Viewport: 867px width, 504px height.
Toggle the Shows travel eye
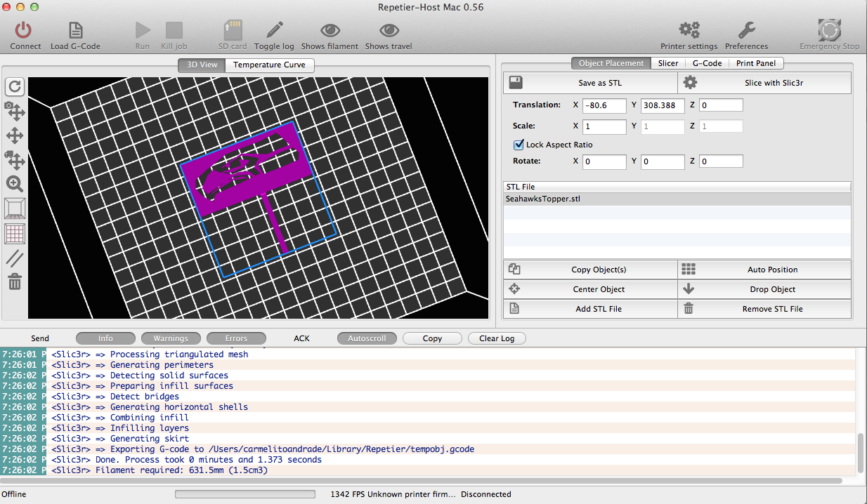tap(389, 30)
